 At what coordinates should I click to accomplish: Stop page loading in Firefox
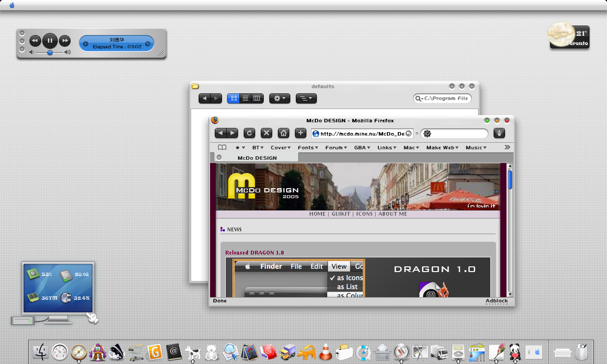tap(267, 133)
